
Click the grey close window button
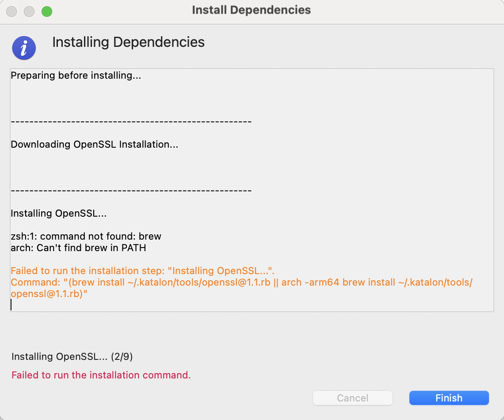[x=11, y=11]
